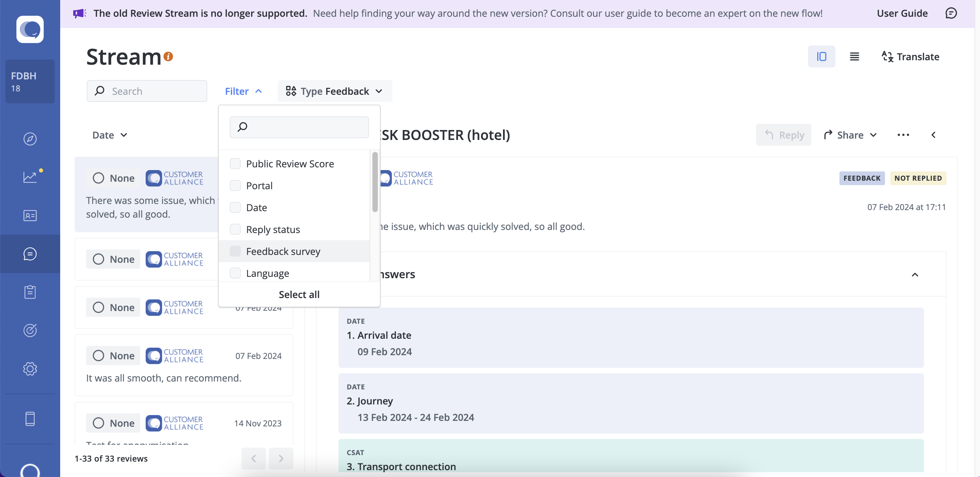Click the '2. Journey' answer
The image size is (980, 477).
[631, 403]
